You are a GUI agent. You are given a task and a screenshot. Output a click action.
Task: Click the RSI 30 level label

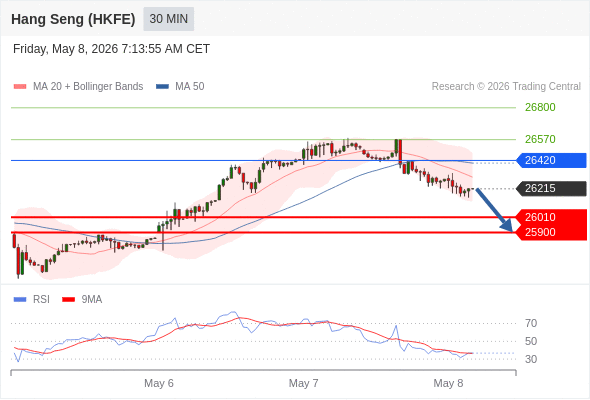click(x=531, y=359)
